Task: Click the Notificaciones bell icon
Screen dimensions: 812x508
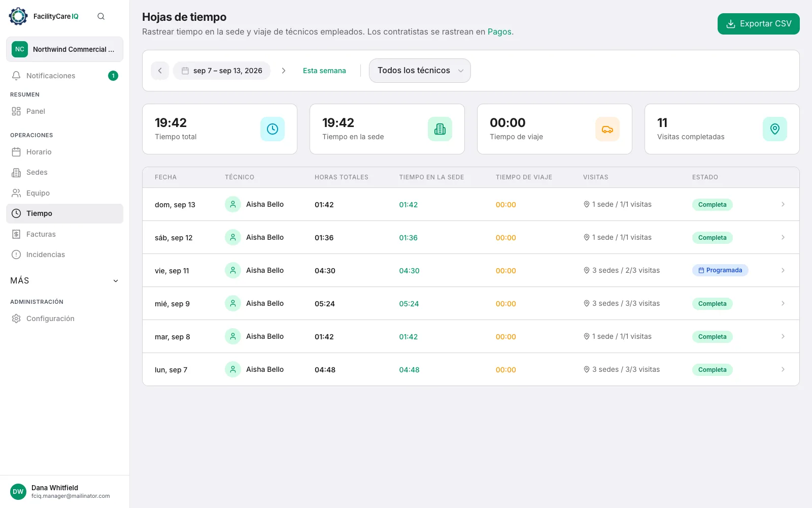Action: 16,76
